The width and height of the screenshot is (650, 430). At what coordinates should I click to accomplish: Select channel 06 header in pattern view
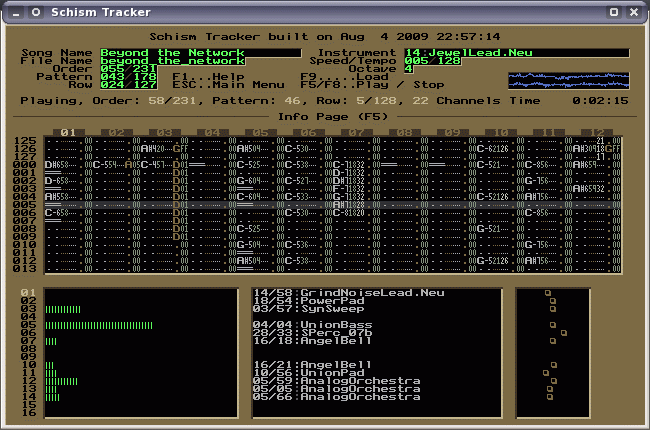tap(308, 133)
